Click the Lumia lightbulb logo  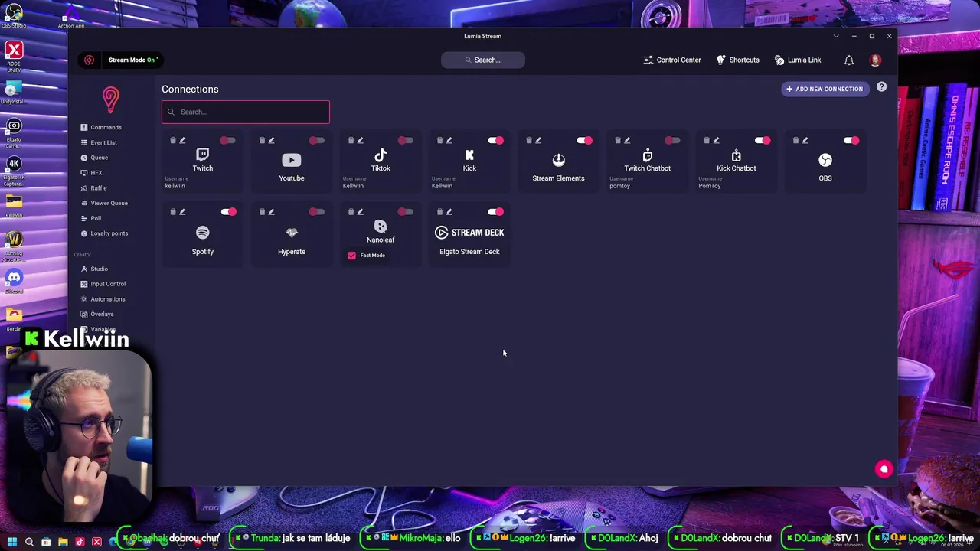pyautogui.click(x=111, y=99)
